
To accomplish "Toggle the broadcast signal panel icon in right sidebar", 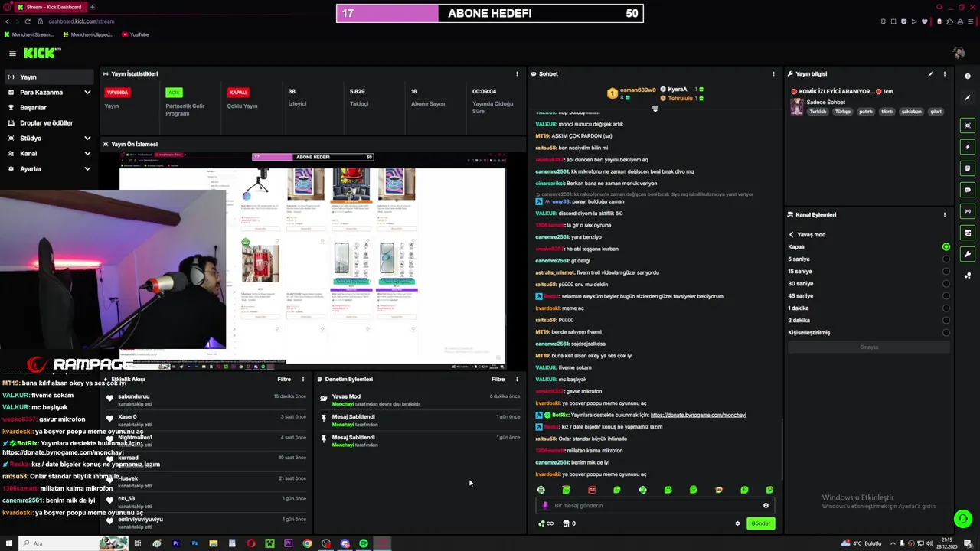I will click(x=968, y=211).
